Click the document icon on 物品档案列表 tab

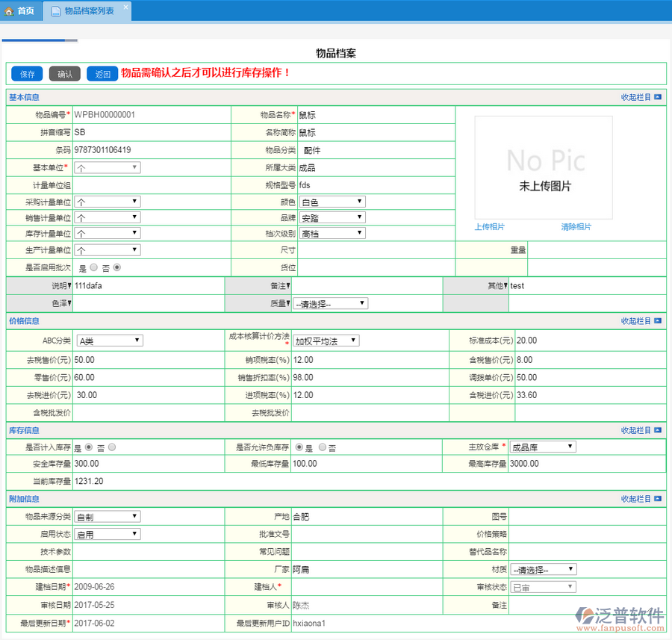tap(56, 10)
